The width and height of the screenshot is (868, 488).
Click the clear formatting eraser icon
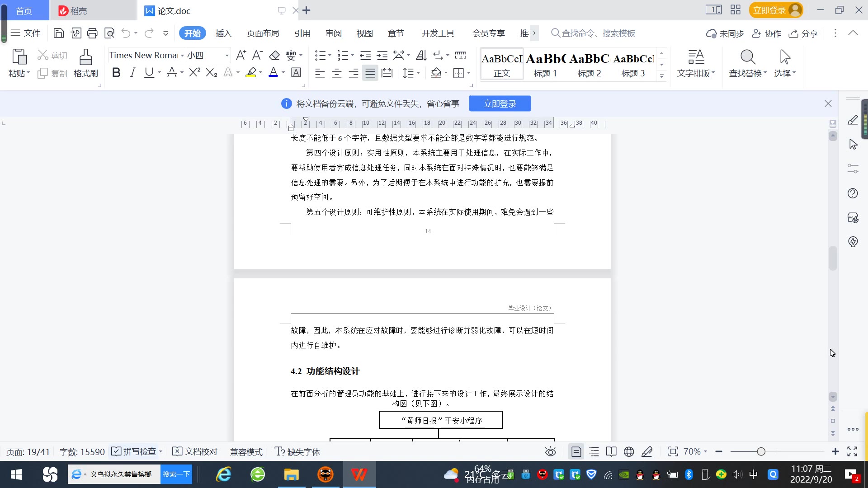[274, 55]
